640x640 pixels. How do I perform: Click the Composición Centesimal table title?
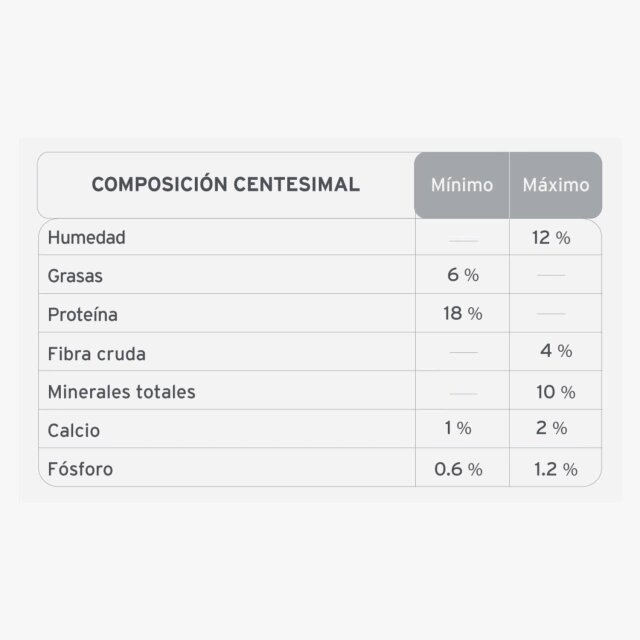[226, 184]
